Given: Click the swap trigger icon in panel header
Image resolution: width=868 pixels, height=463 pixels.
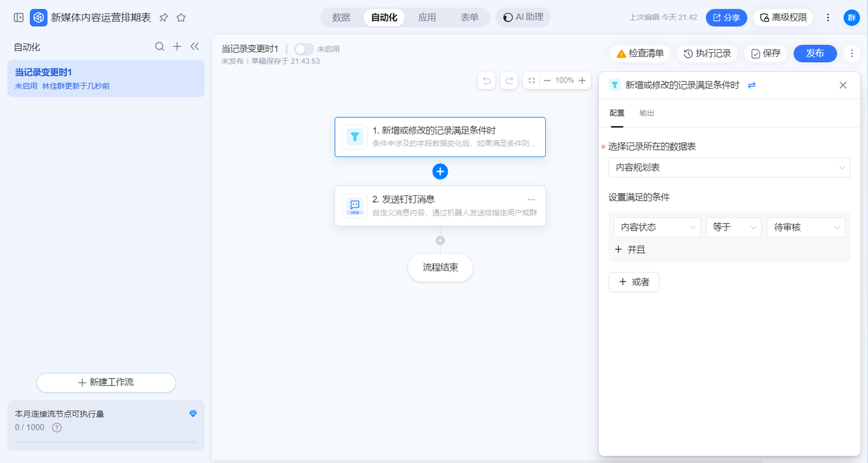Looking at the screenshot, I should point(751,85).
